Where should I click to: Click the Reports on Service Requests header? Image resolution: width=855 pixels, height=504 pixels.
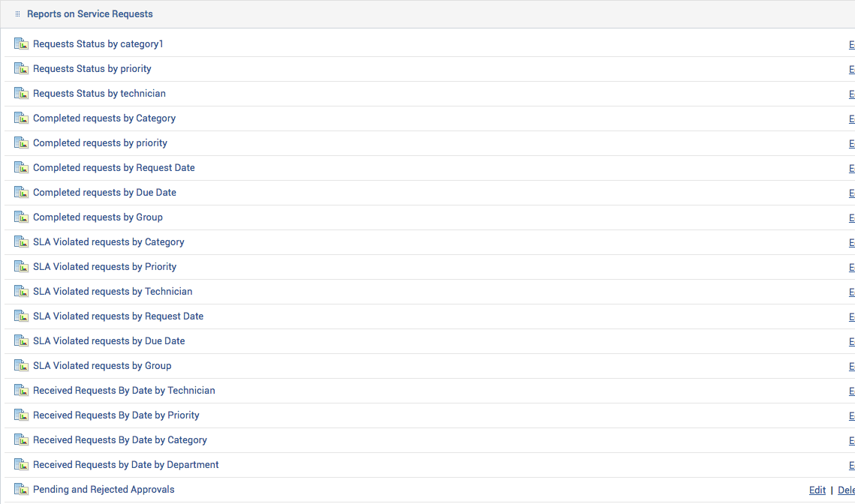pos(90,14)
